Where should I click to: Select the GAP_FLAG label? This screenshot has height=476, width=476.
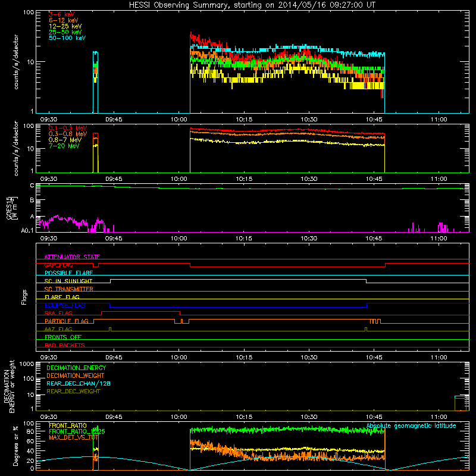coord(58,265)
